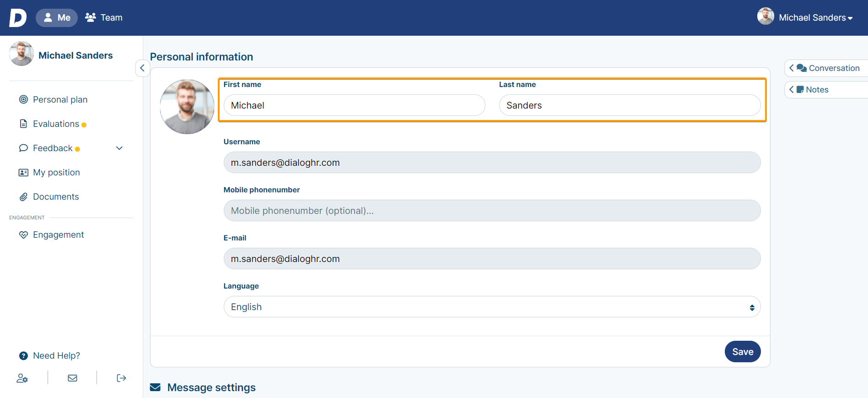Click the Engagement heart pulse icon

point(23,234)
